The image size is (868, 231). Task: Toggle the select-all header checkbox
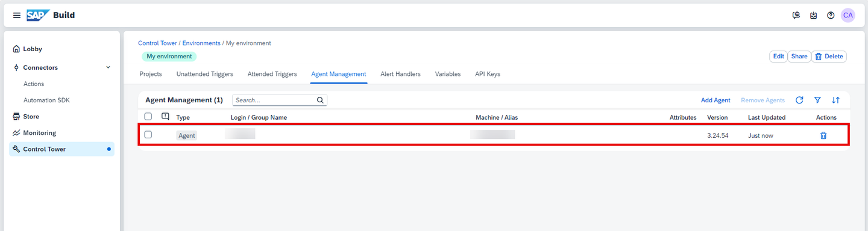148,117
